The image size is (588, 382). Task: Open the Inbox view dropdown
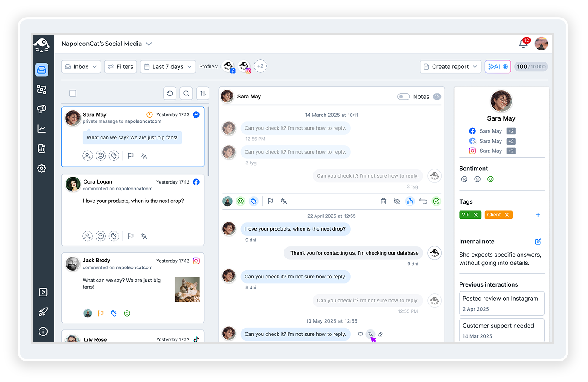81,66
